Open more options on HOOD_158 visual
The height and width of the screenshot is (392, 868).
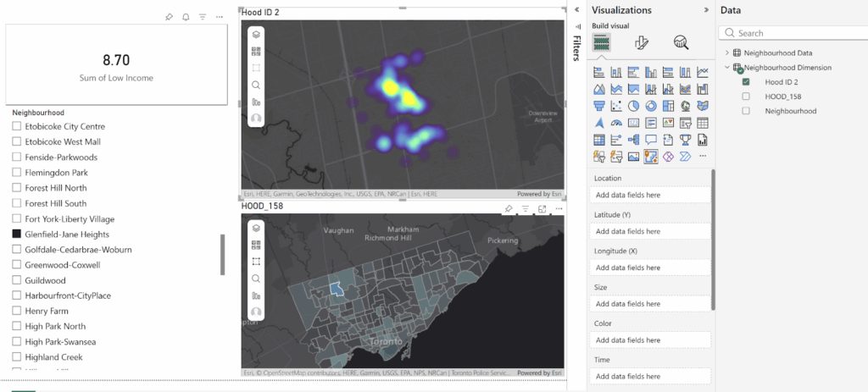click(x=559, y=208)
